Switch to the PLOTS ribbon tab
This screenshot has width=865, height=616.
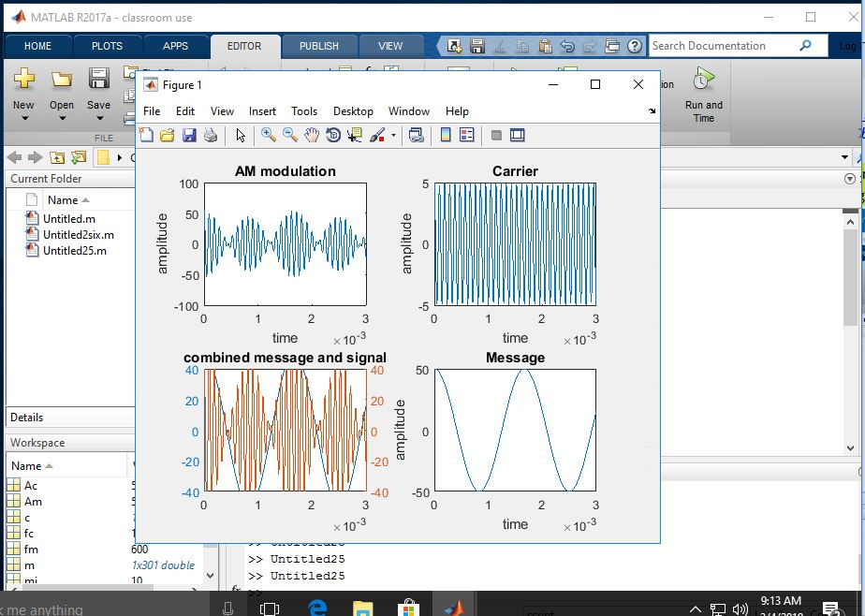[107, 46]
